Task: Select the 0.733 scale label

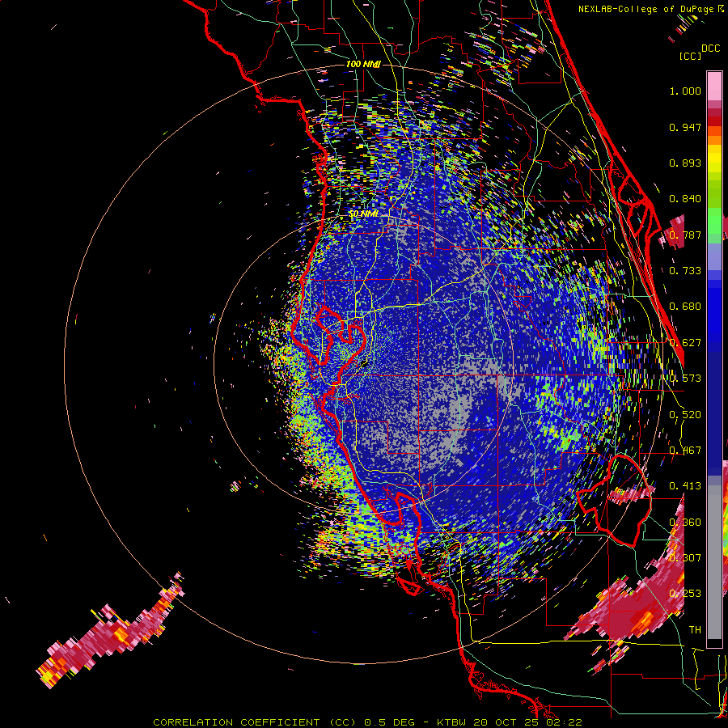Action: (685, 271)
